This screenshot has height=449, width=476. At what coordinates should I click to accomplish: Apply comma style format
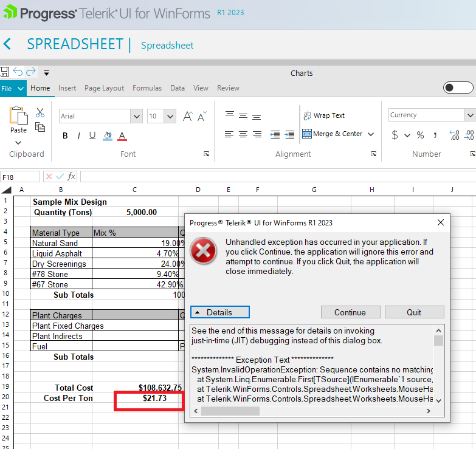click(435, 135)
